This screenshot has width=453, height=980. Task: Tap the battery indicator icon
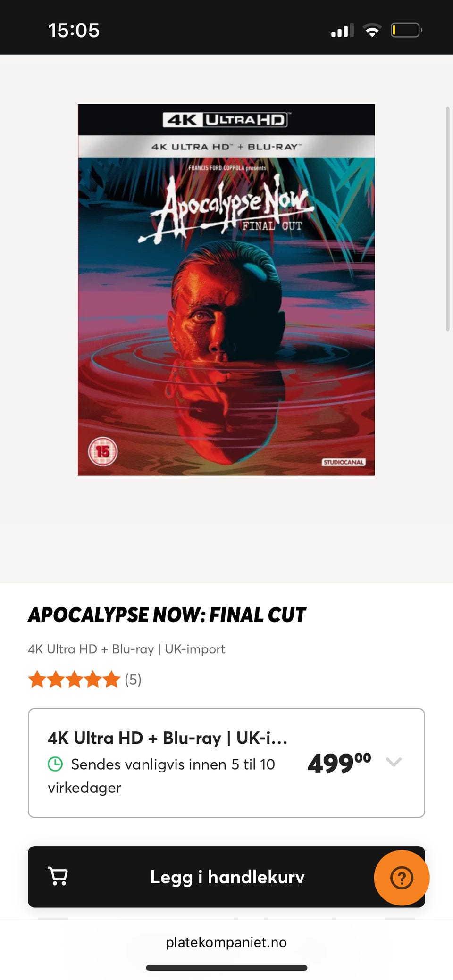406,31
